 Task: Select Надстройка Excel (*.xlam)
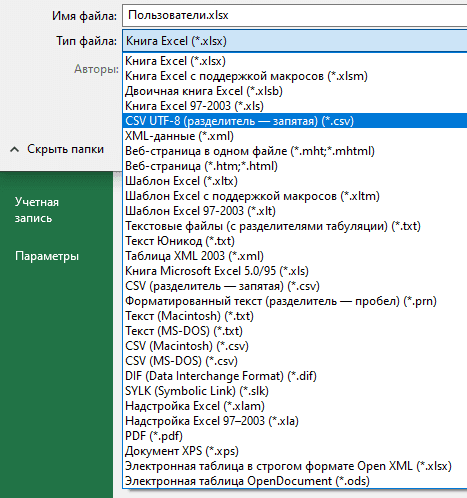(x=295, y=406)
